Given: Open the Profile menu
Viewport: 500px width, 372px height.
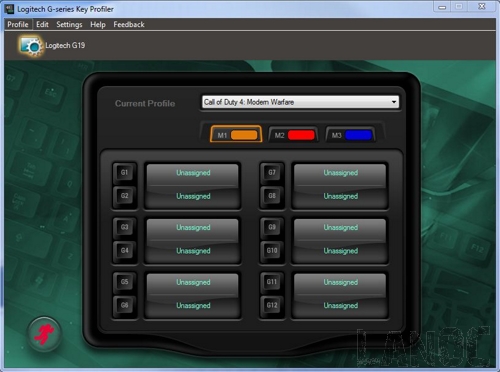Looking at the screenshot, I should [x=18, y=24].
